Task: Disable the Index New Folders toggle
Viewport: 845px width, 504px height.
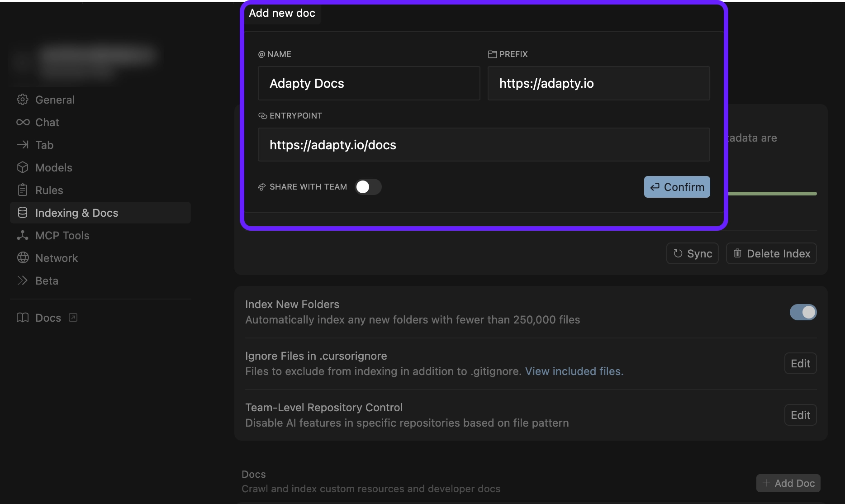Action: coord(802,312)
